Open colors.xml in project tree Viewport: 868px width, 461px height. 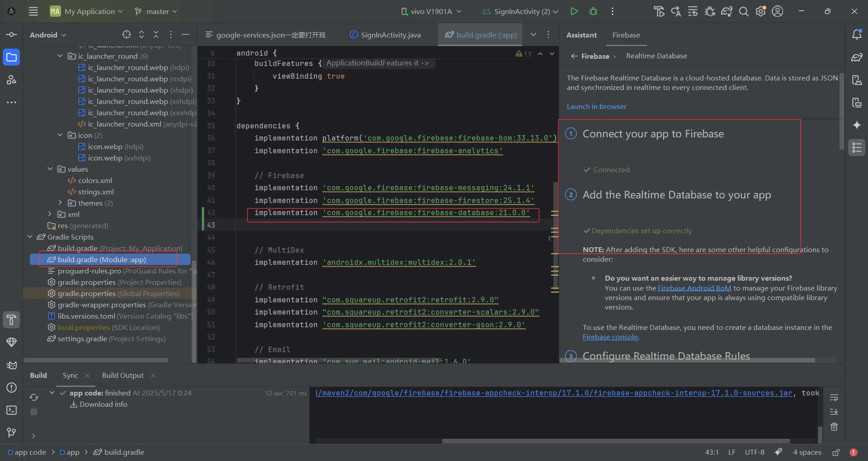[x=95, y=180]
